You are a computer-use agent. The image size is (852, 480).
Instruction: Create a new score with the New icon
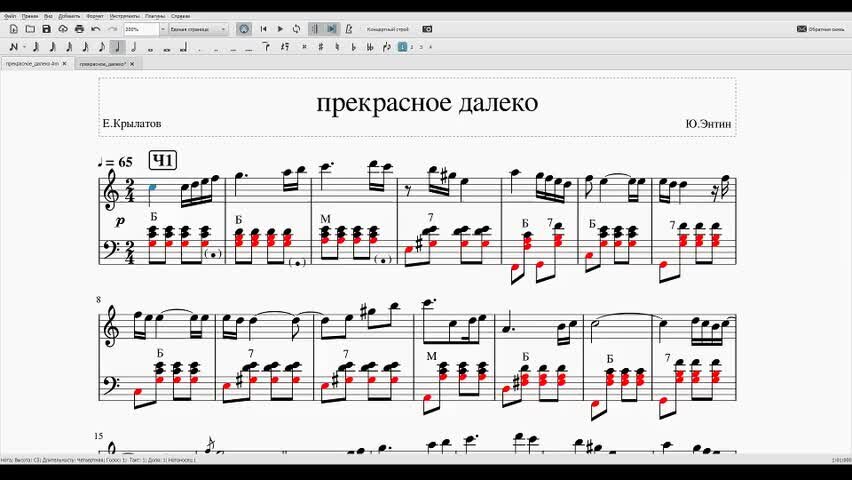point(14,29)
